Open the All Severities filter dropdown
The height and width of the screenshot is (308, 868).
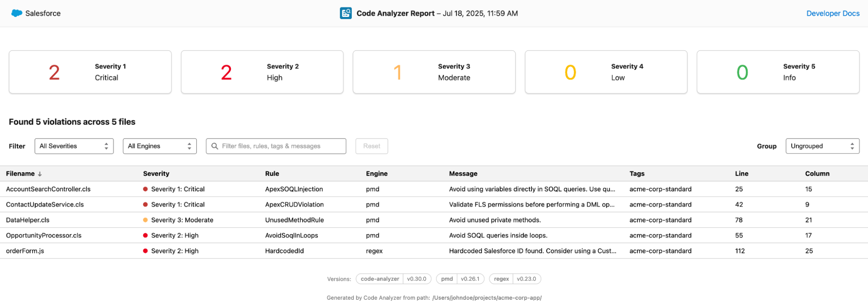tap(74, 146)
